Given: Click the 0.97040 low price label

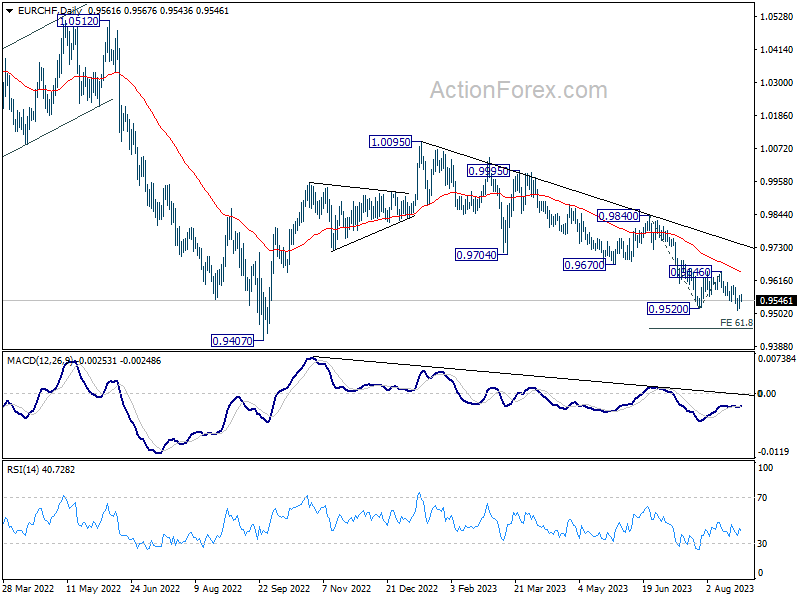Looking at the screenshot, I should [476, 255].
